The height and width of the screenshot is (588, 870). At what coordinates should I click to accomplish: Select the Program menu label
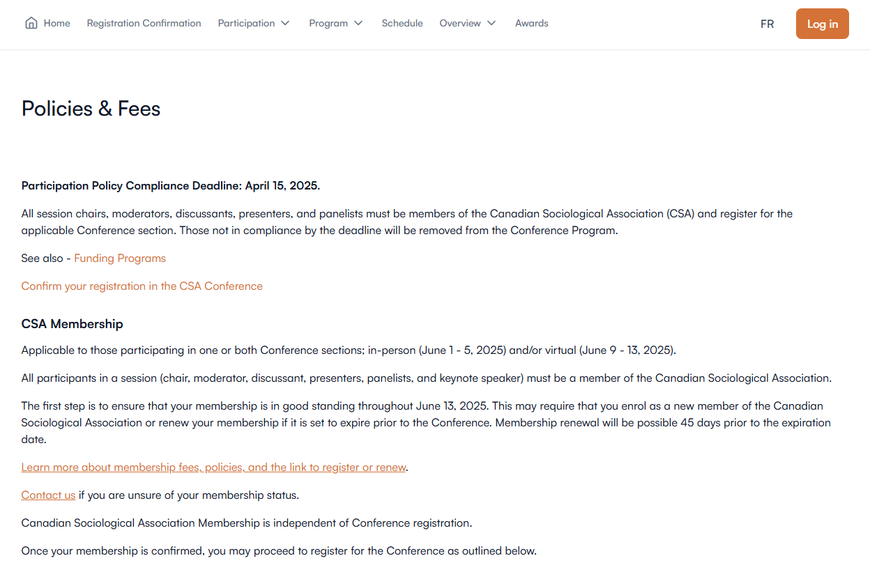coord(328,23)
